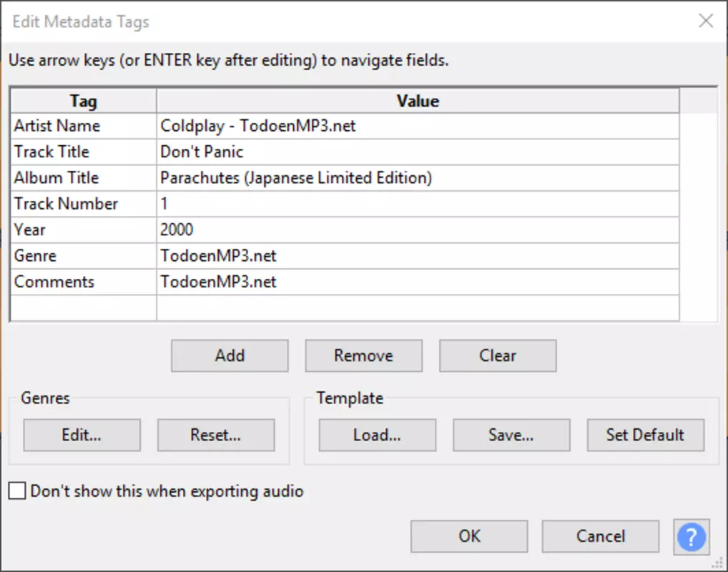Click the 'Tag' column header
Image resolution: width=728 pixels, height=572 pixels.
[83, 101]
